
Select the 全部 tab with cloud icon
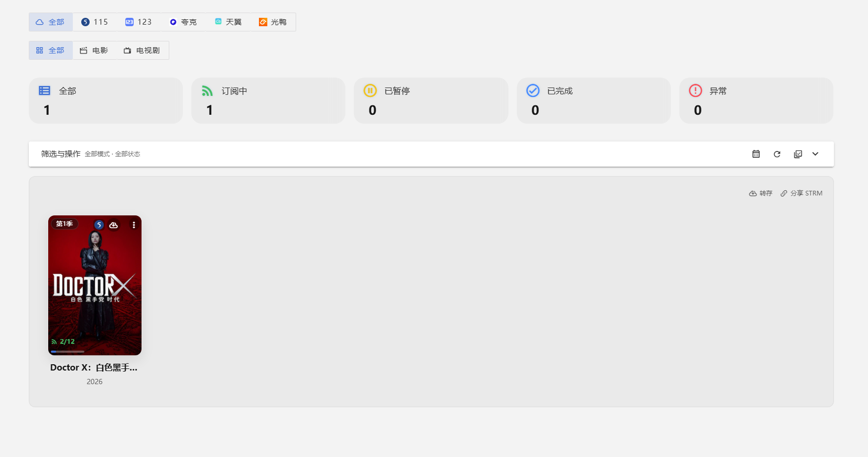pyautogui.click(x=50, y=22)
